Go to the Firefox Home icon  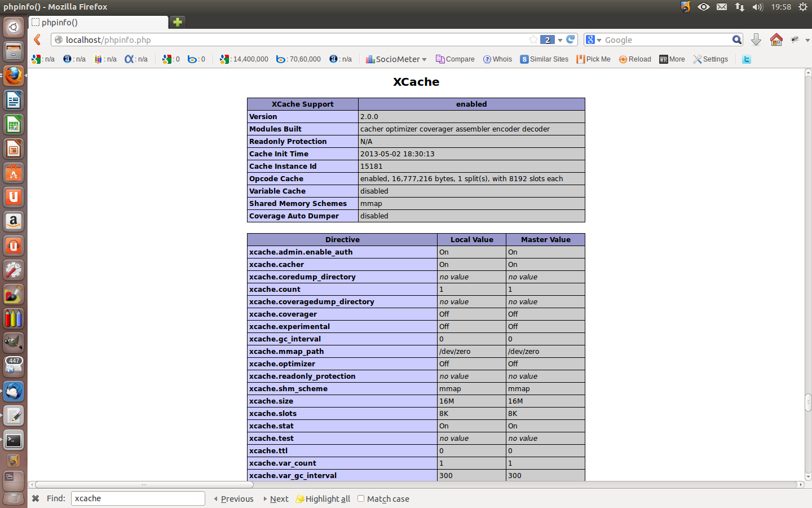tap(776, 40)
